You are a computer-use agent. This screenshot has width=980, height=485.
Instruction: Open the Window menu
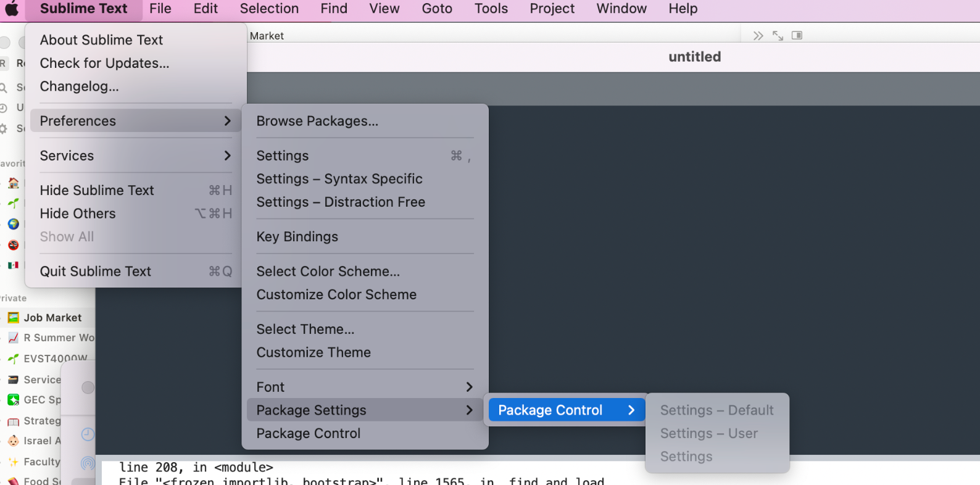click(621, 9)
